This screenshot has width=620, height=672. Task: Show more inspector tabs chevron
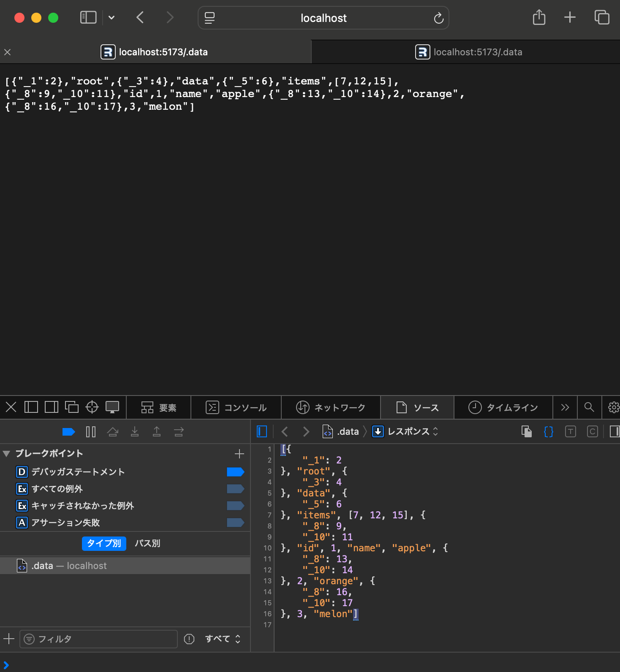pos(565,407)
